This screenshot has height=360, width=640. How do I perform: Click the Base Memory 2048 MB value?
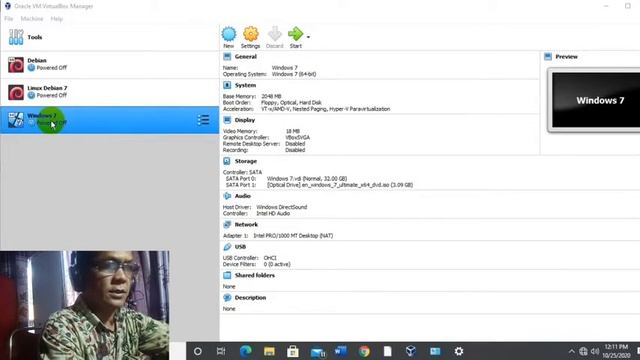(271, 96)
